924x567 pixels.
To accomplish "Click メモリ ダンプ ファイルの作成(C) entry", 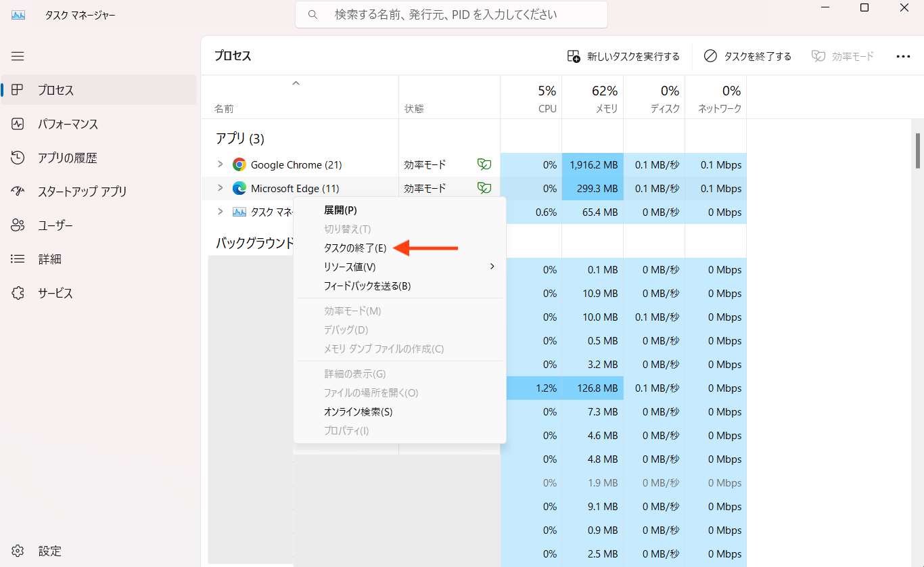I will coord(400,348).
